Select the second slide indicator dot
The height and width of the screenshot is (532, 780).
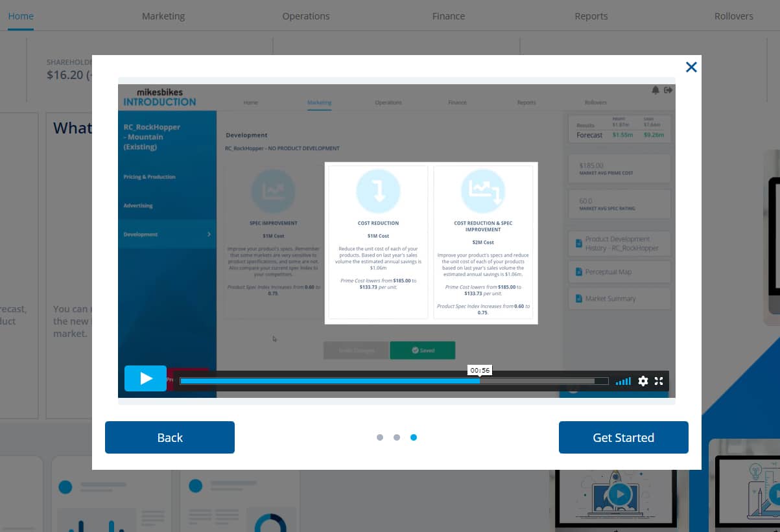397,437
